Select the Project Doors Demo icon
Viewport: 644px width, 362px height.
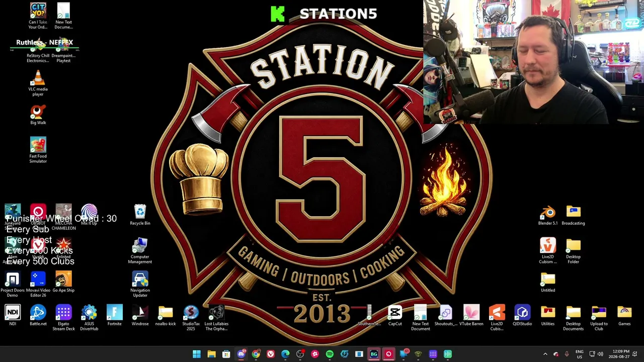tap(13, 285)
